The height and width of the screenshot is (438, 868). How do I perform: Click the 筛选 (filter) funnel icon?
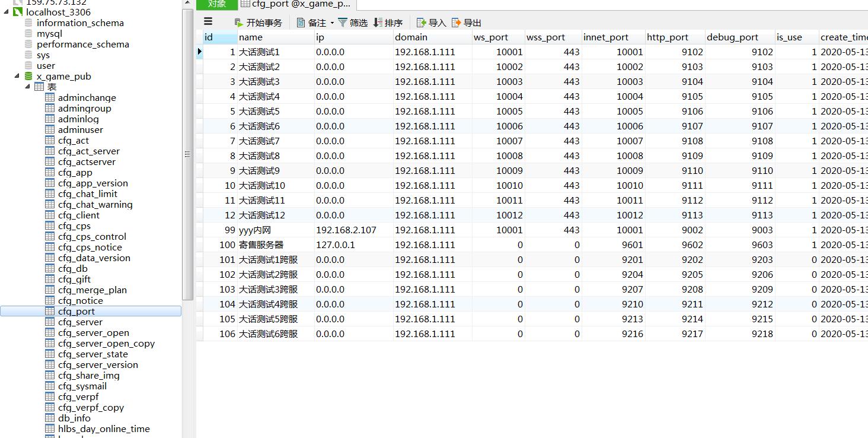point(343,23)
